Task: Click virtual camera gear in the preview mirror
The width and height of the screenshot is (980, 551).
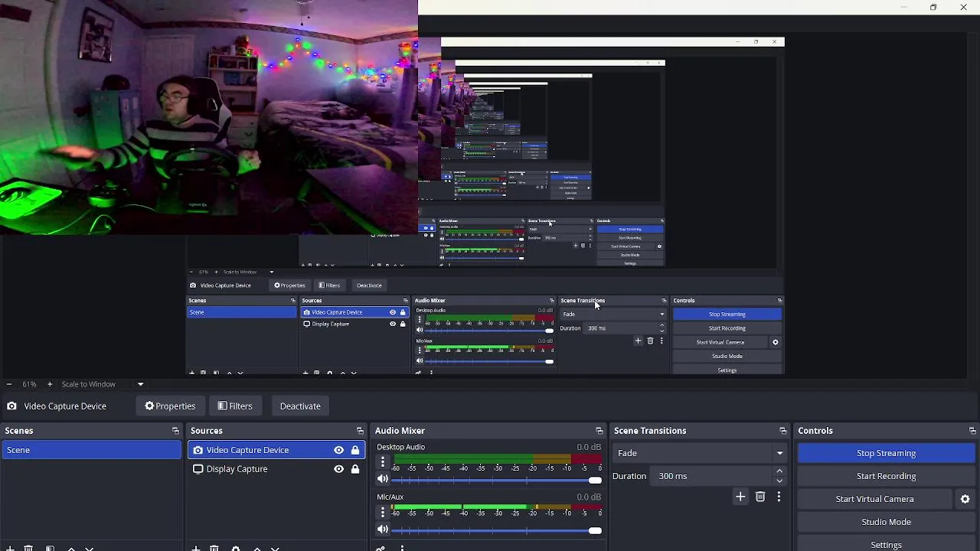Action: (x=775, y=342)
